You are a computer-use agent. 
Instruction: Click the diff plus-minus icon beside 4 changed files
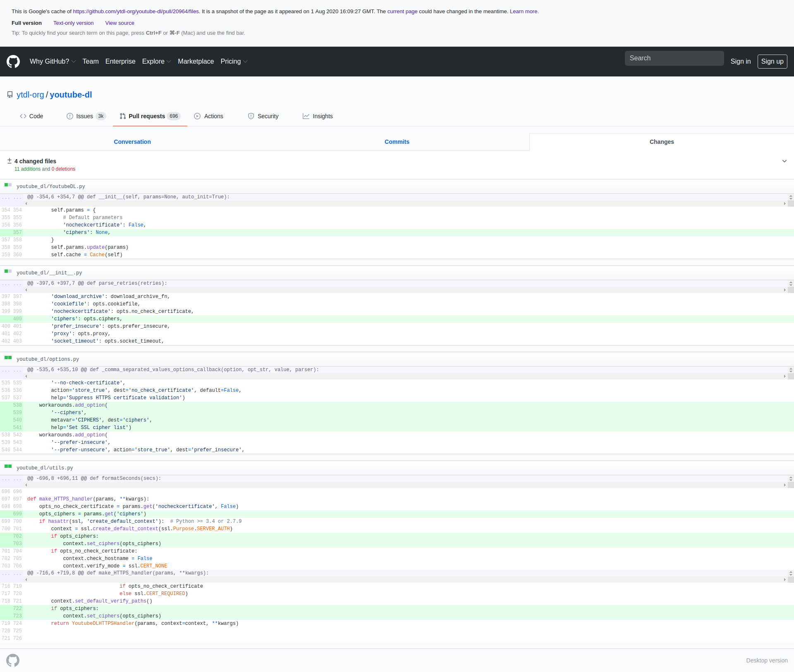[x=10, y=161]
